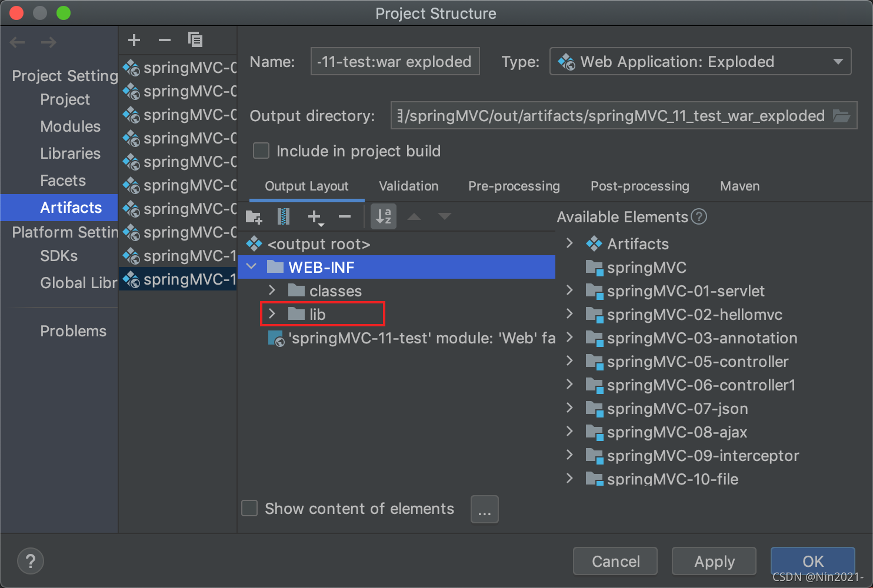Open the Facets settings page
Image resolution: width=873 pixels, height=588 pixels.
point(63,181)
